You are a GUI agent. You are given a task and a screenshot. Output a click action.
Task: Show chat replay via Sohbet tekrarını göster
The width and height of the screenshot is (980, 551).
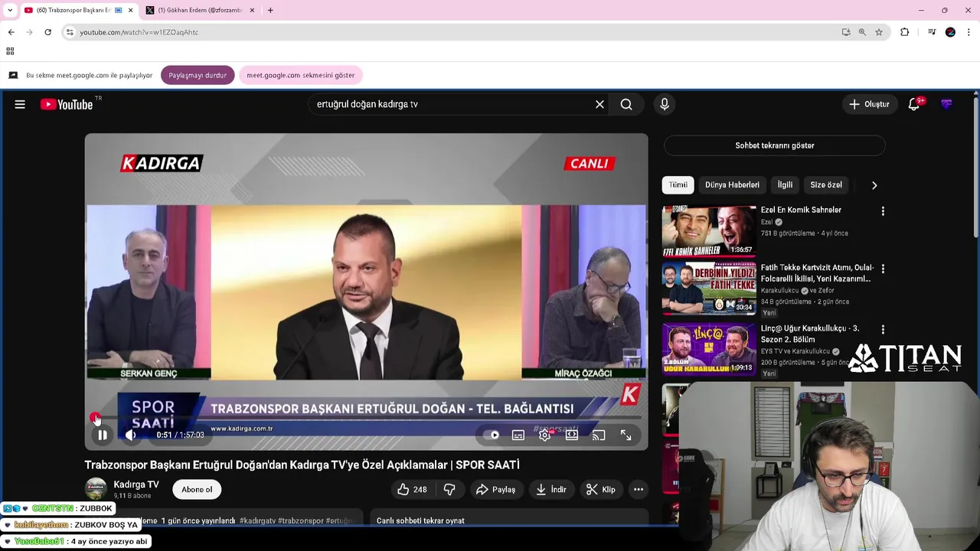(775, 145)
